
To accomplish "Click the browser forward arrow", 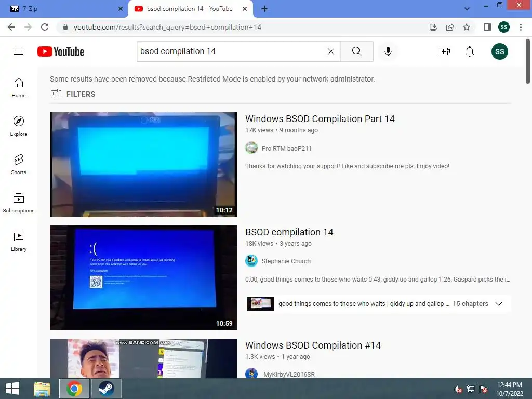I will pyautogui.click(x=28, y=27).
